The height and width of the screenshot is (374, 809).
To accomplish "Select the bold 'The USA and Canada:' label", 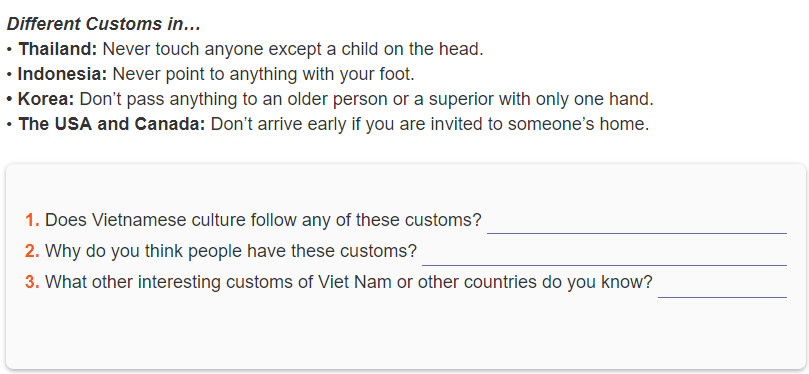I will click(x=112, y=124).
